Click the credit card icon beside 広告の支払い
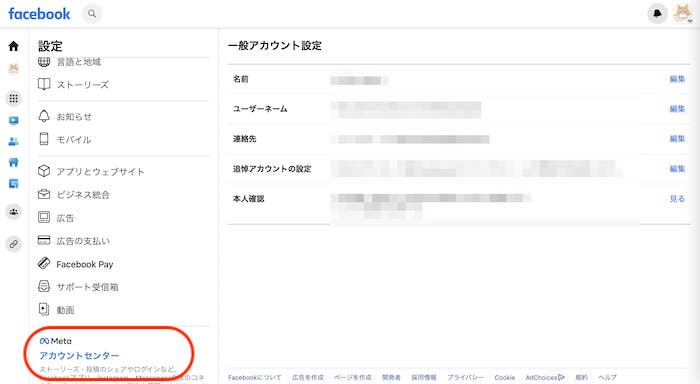Image resolution: width=700 pixels, height=384 pixels. click(44, 240)
